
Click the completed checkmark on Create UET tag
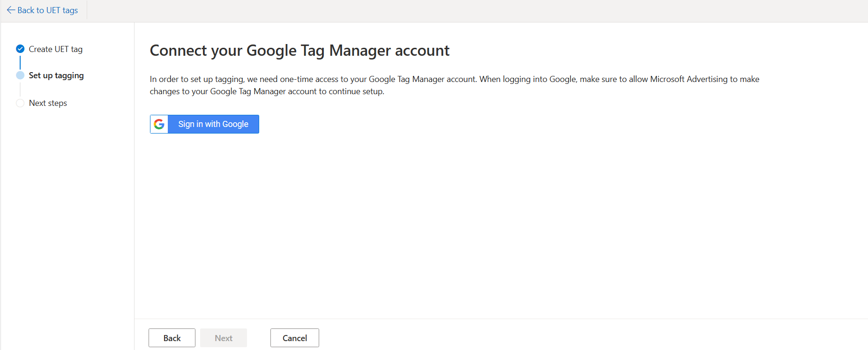click(20, 49)
